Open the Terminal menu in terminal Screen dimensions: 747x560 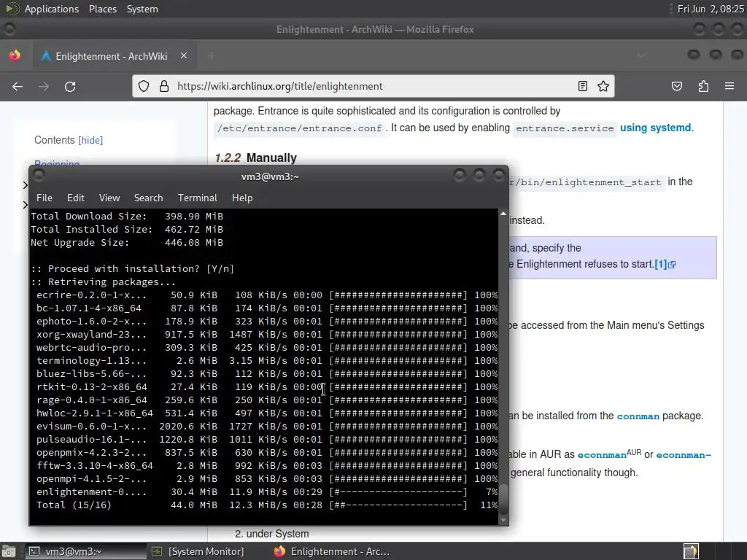coord(197,198)
